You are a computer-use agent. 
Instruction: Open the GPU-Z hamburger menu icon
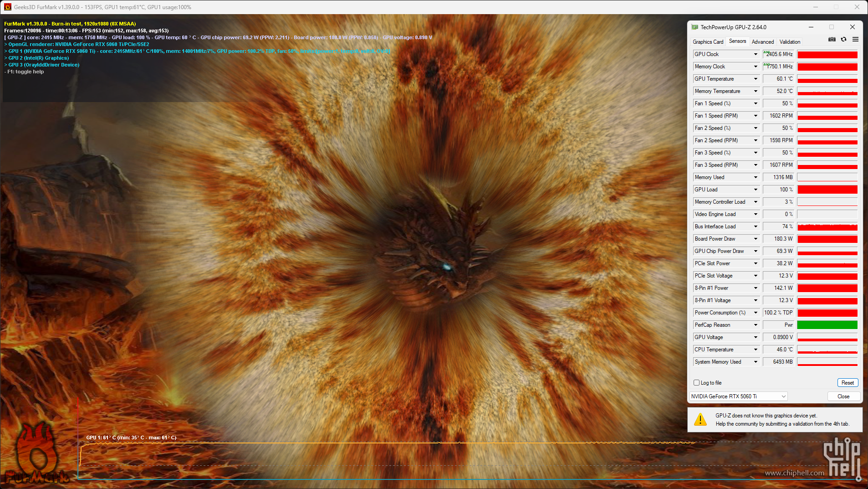[x=855, y=40]
